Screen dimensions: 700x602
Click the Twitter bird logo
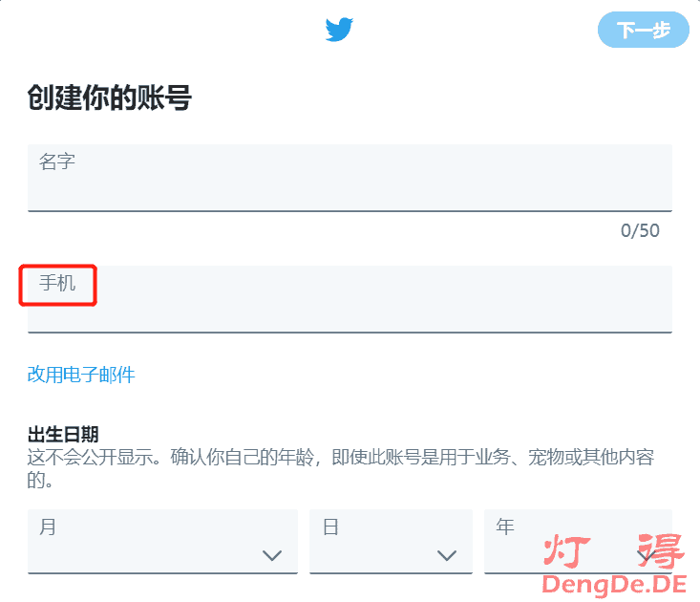click(339, 30)
